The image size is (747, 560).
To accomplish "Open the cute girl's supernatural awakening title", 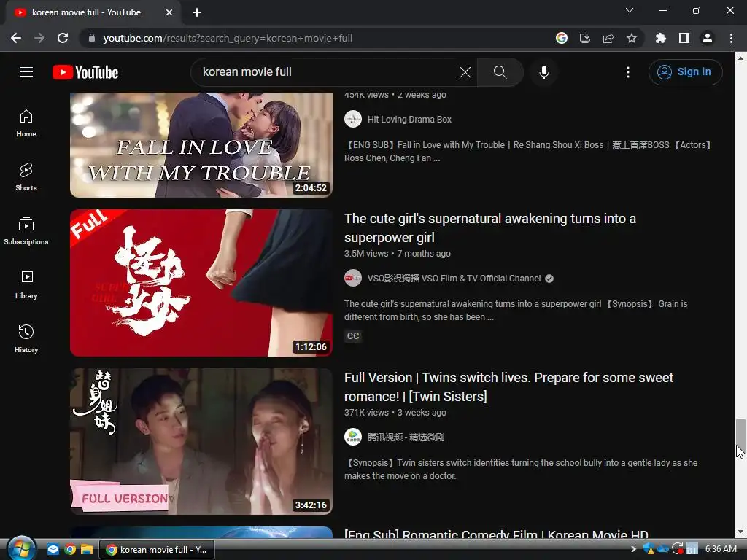I will click(x=489, y=228).
